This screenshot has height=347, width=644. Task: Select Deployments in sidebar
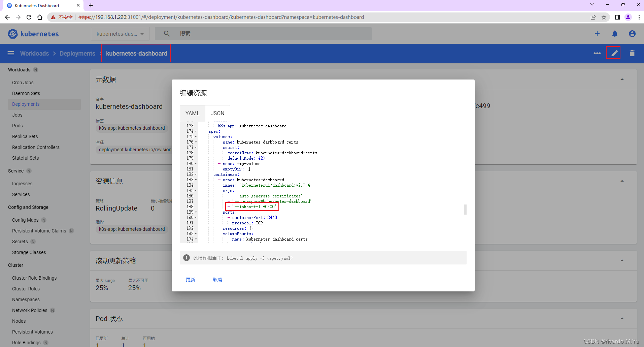pos(26,104)
